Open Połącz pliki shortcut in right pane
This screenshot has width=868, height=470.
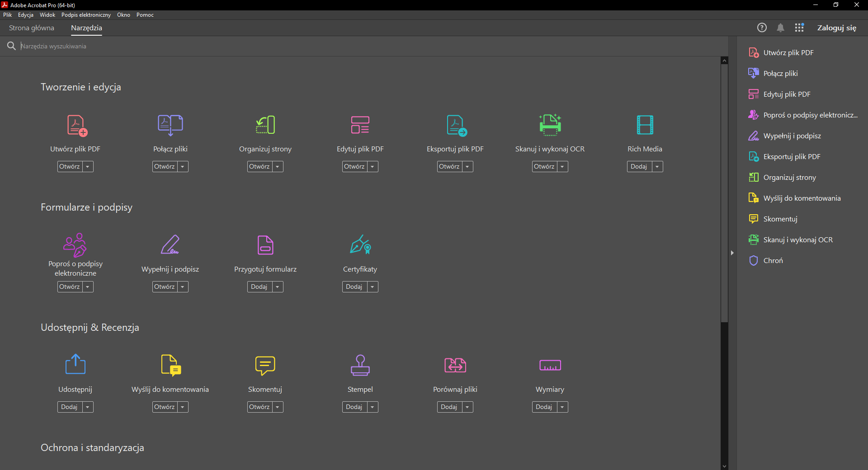coord(773,73)
